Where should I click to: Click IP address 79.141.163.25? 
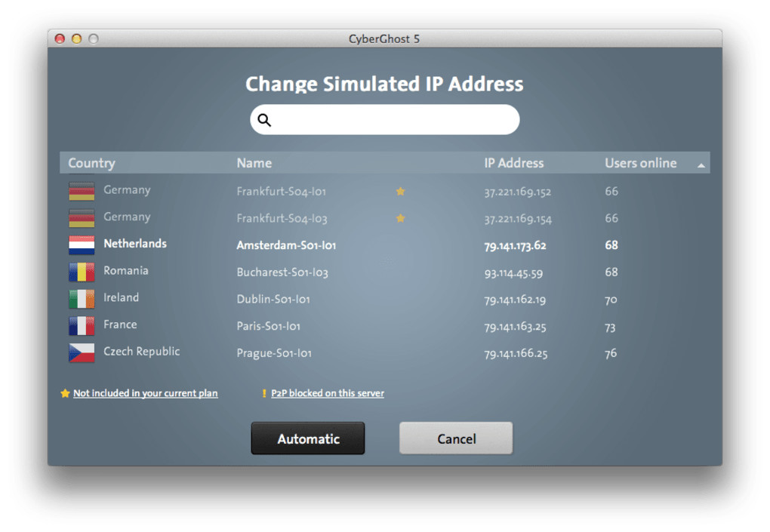point(515,327)
